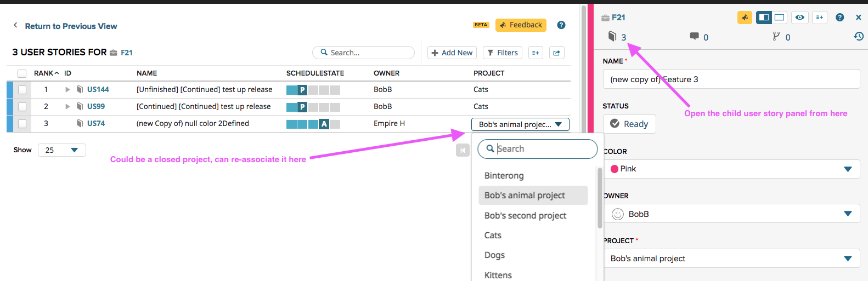Open F21 revision history clock icon
The width and height of the screenshot is (868, 281).
click(859, 36)
